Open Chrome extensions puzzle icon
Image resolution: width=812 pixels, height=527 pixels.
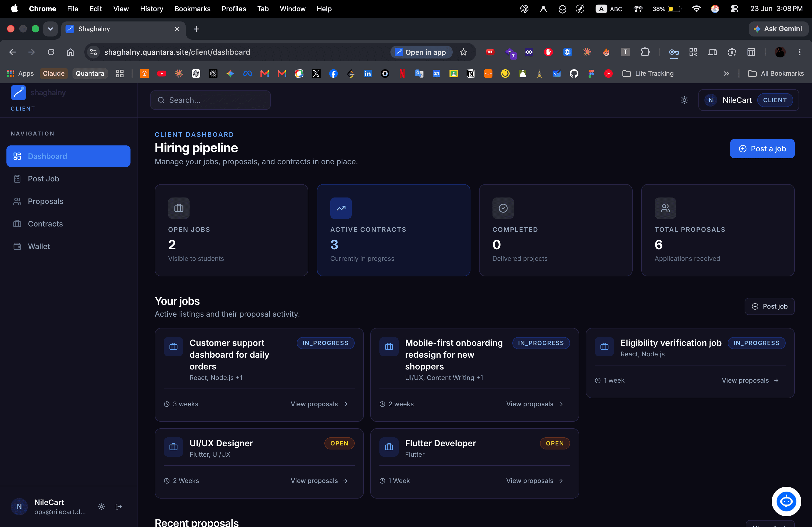pos(645,52)
